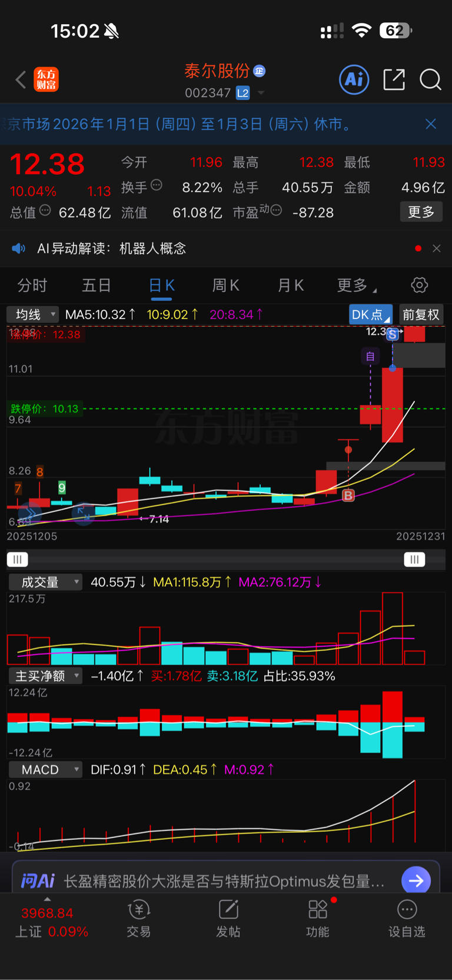Tap the 占比:35.93% value
The image size is (452, 980).
299,676
